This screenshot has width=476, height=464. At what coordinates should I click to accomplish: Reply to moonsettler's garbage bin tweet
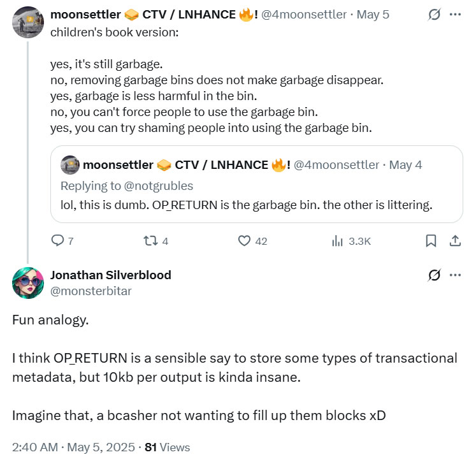coord(57,241)
